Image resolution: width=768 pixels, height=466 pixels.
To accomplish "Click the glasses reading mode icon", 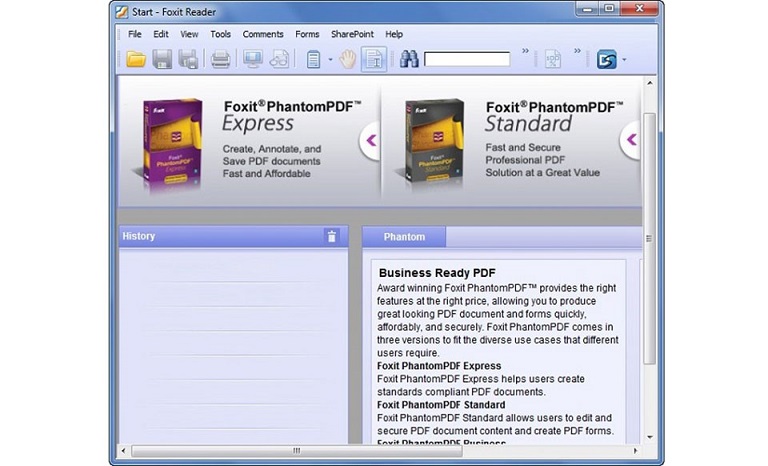I will (x=280, y=59).
